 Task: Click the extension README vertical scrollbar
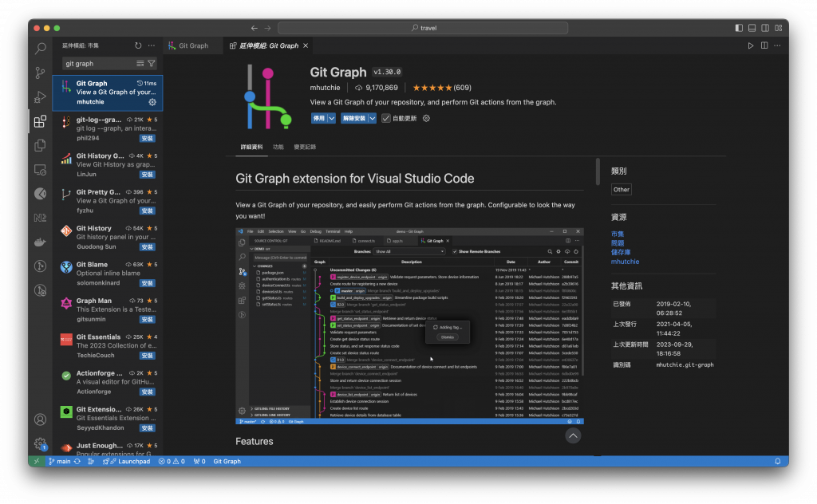tap(598, 171)
